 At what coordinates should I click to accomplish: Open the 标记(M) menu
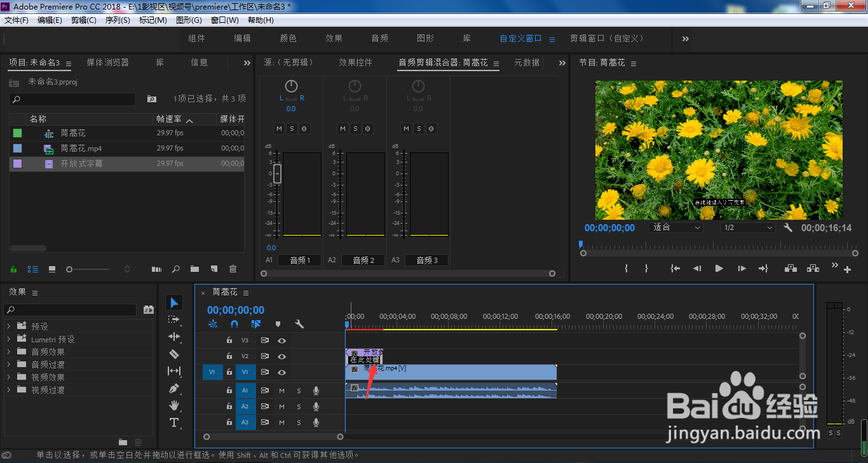pyautogui.click(x=153, y=20)
